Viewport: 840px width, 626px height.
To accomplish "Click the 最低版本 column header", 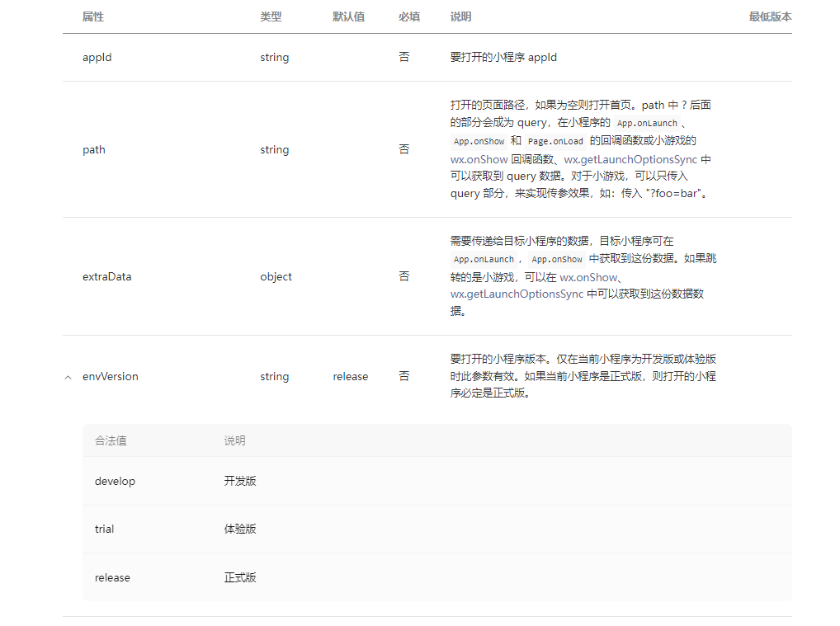I will click(770, 16).
